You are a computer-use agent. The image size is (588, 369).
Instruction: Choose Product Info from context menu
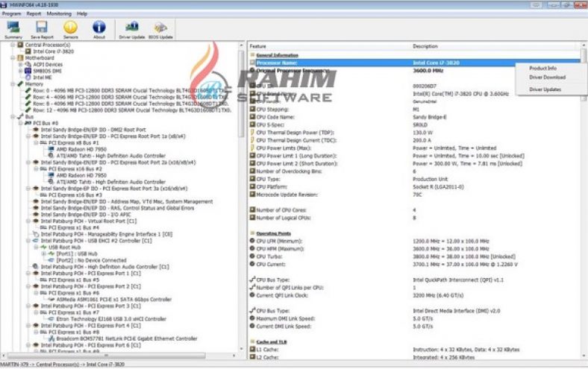pyautogui.click(x=542, y=68)
